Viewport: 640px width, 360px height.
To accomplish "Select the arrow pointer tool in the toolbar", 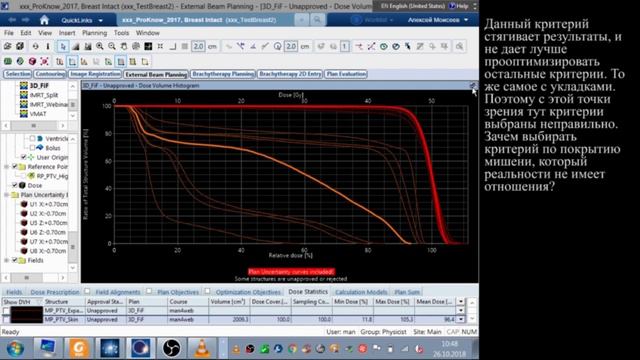I will click(x=62, y=47).
